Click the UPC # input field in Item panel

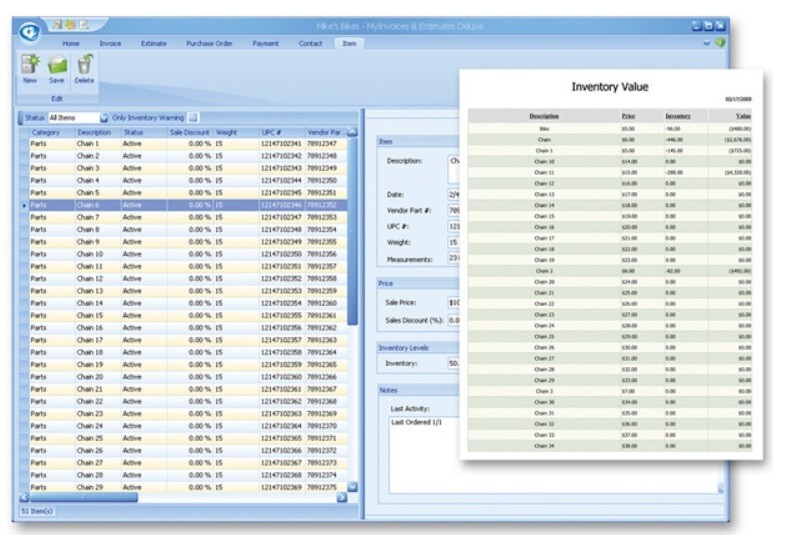coord(454,227)
